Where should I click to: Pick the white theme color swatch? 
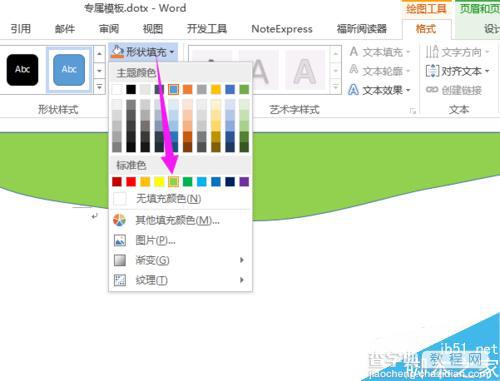(x=117, y=89)
